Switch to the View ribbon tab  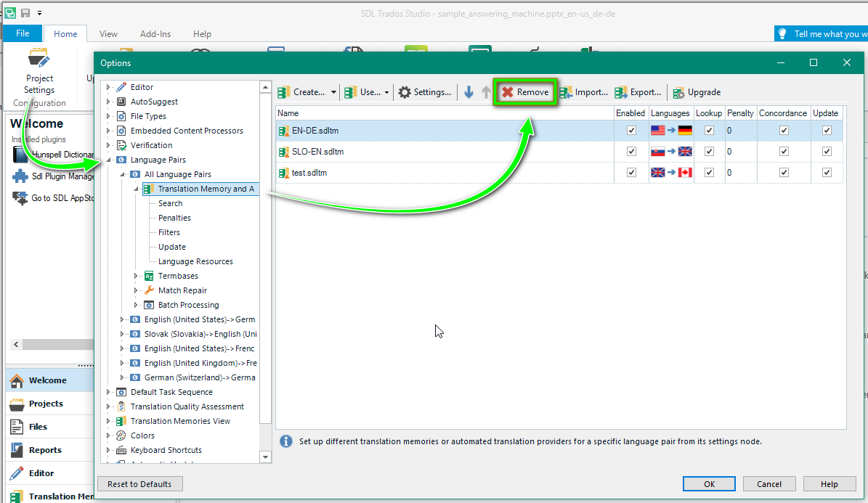[108, 34]
